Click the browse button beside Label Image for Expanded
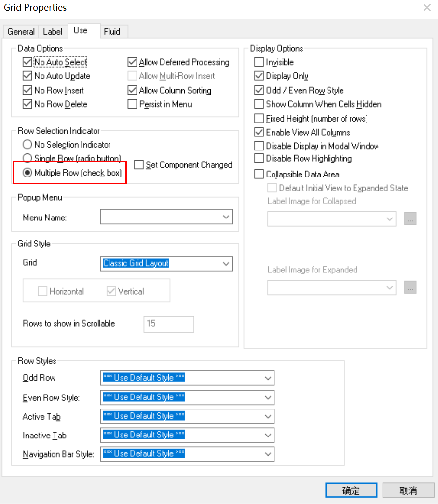This screenshot has height=504, width=438. pos(410,287)
